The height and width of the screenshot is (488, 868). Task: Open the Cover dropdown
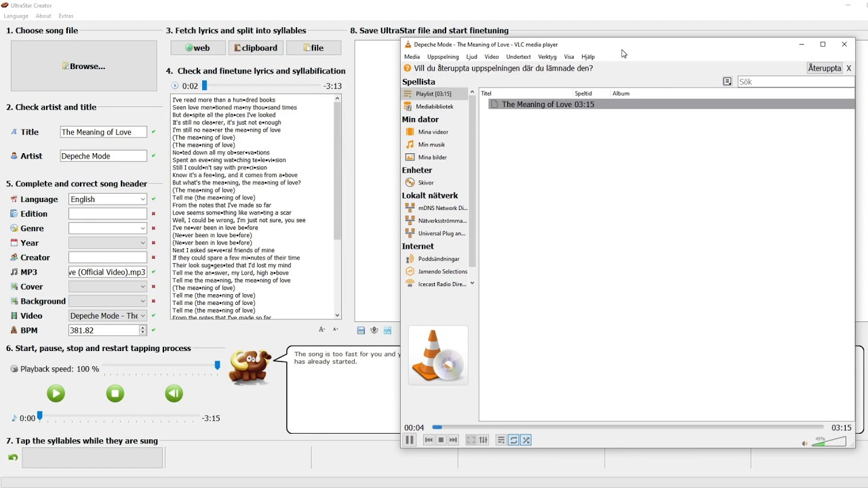click(108, 287)
